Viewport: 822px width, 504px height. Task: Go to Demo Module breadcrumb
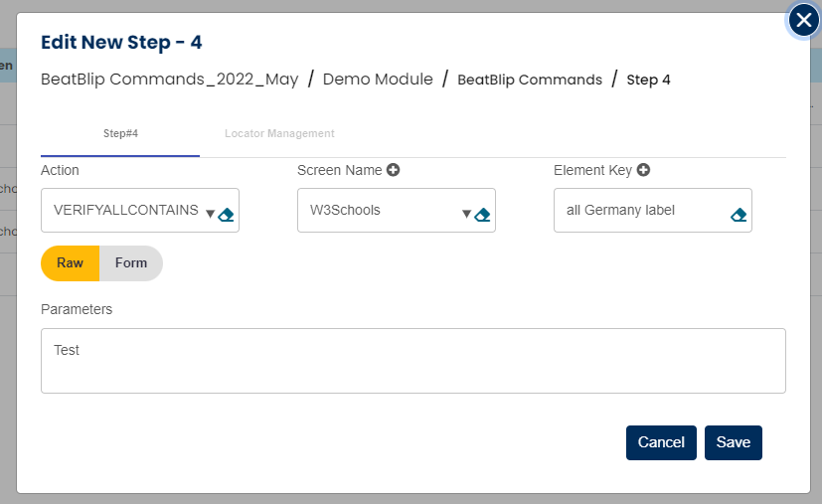coord(378,80)
